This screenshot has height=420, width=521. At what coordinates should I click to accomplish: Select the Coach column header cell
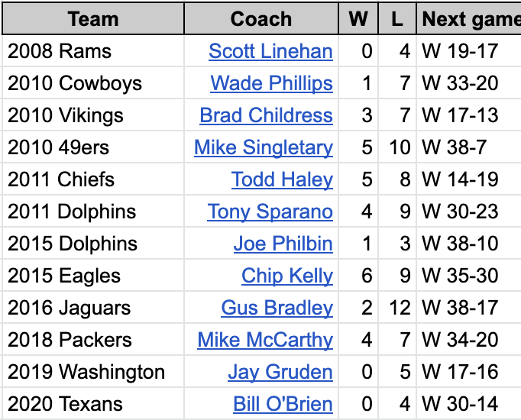pos(261,18)
